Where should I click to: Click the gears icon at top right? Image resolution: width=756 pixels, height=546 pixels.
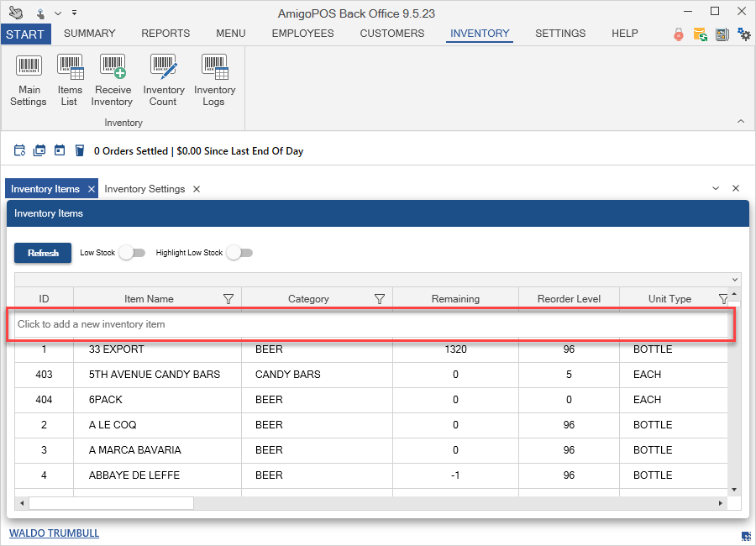743,34
